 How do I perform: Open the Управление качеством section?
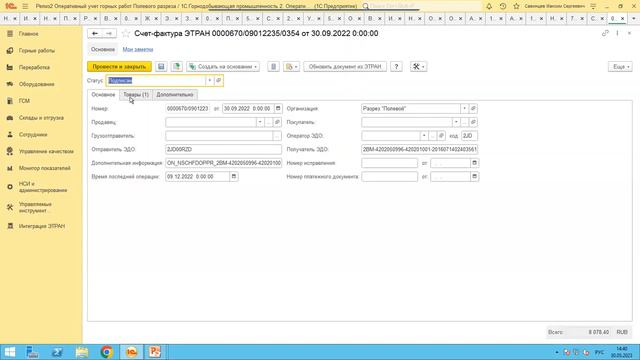(x=46, y=151)
